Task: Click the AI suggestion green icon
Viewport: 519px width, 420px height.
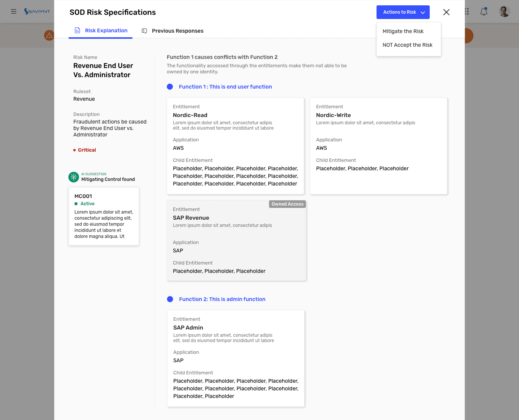Action: [x=74, y=177]
